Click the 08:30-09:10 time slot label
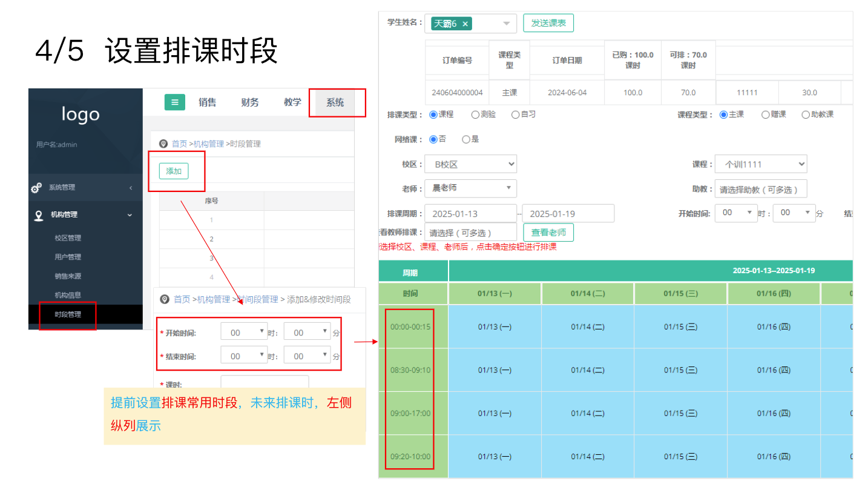 pos(410,370)
